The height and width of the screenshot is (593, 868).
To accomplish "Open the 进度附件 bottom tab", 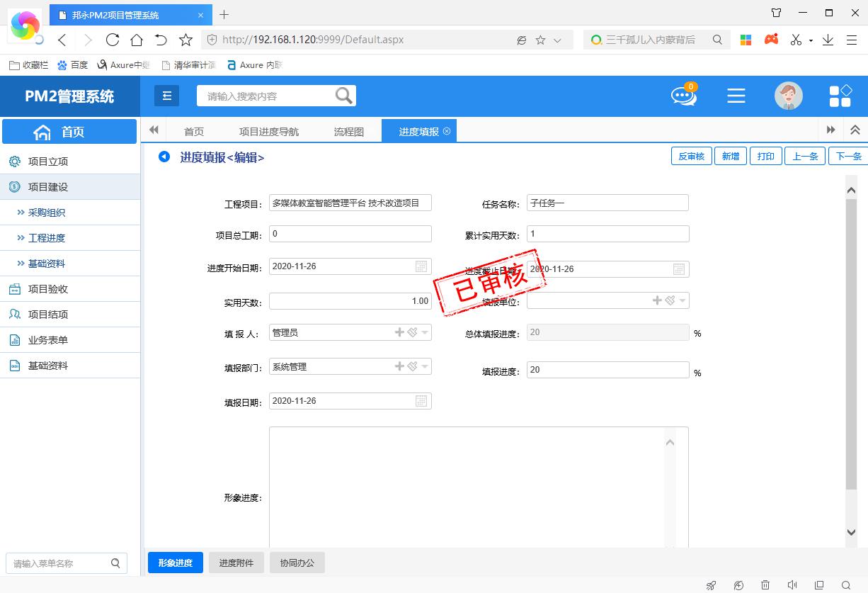I will (x=236, y=563).
